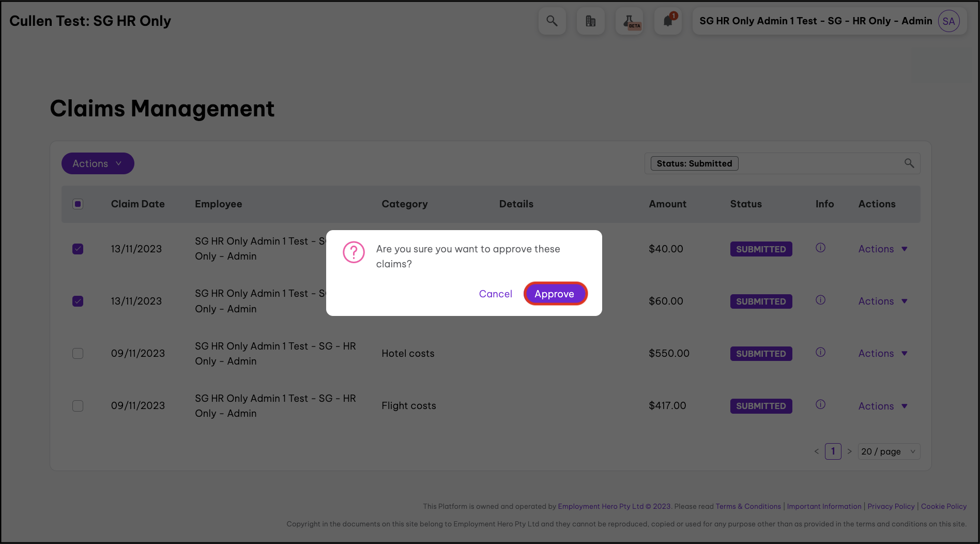
Task: Click the search magnifier icon in header
Action: point(552,21)
